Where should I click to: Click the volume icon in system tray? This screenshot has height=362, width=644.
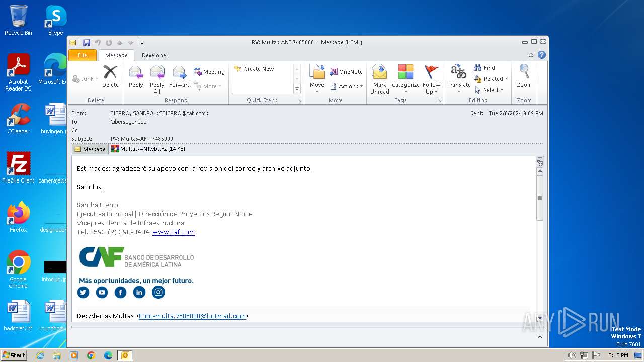[572, 355]
